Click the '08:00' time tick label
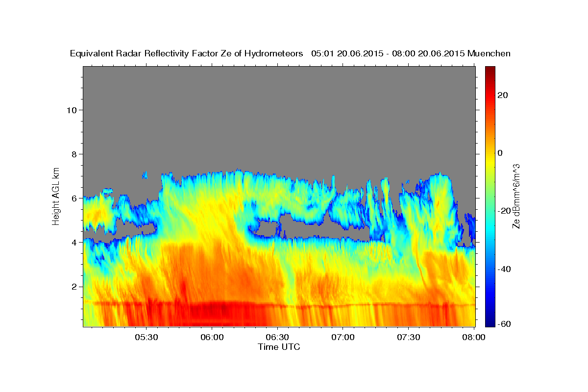 (474, 337)
